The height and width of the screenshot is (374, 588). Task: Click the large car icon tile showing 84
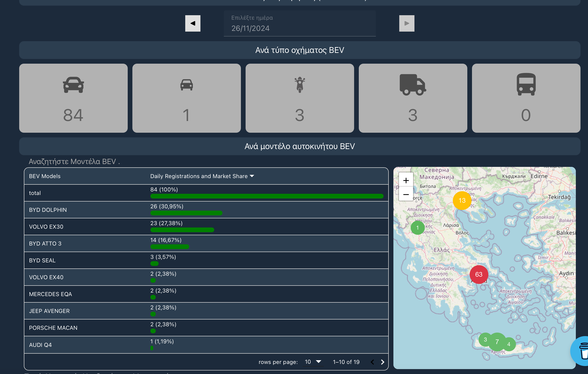(73, 98)
